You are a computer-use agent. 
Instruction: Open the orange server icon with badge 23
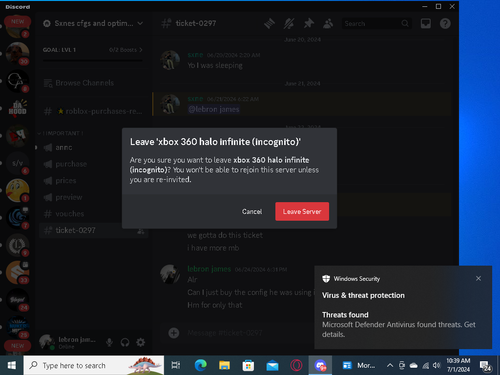point(17,272)
